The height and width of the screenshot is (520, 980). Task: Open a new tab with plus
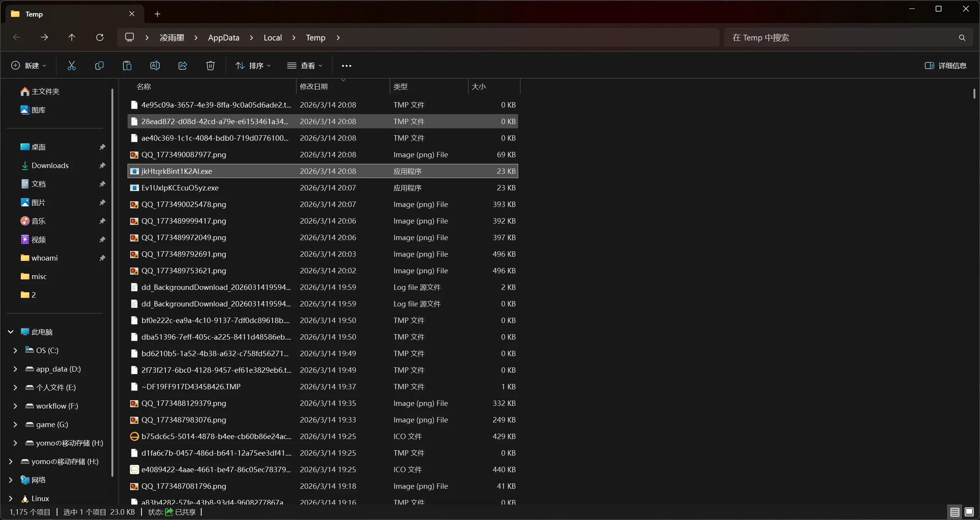pos(157,14)
